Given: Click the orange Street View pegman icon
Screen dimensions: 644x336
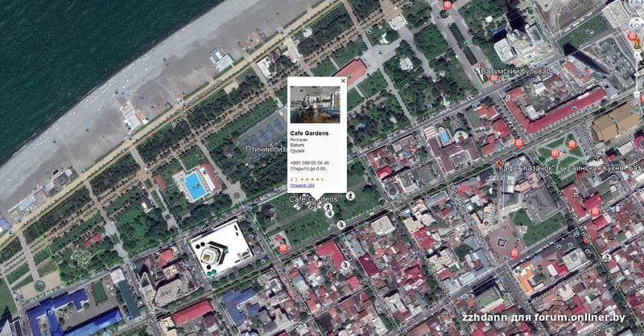Looking at the screenshot, I should click(x=637, y=43).
